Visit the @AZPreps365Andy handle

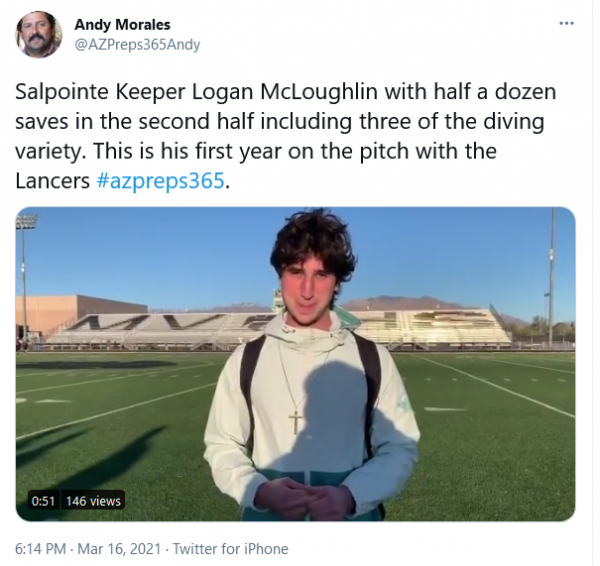coord(137,45)
